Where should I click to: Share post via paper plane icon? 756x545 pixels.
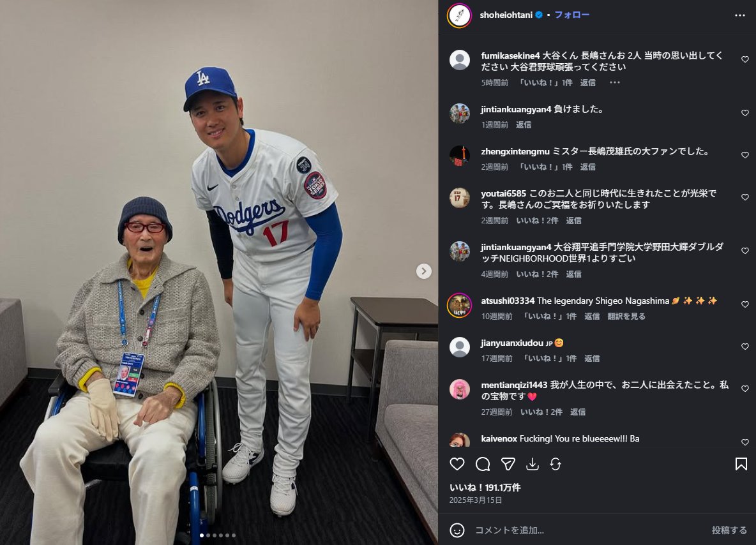click(x=508, y=464)
